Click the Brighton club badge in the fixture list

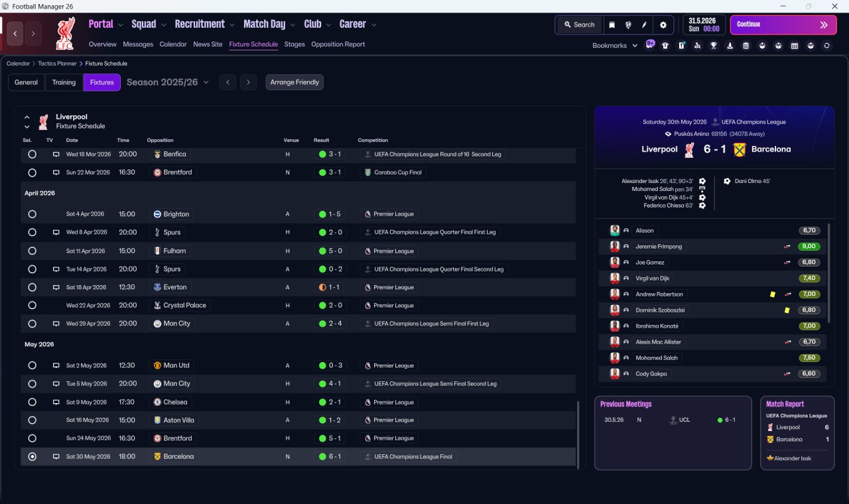coord(157,214)
